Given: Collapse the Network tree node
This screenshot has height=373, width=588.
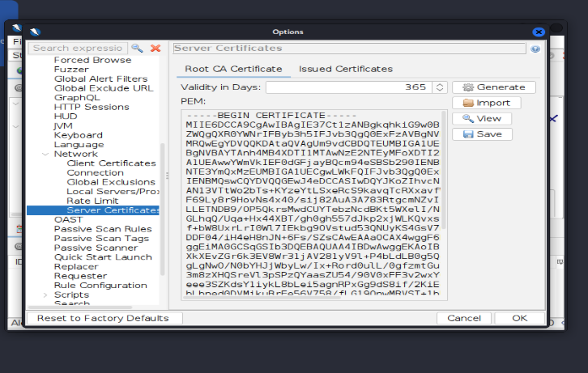Looking at the screenshot, I should 45,154.
